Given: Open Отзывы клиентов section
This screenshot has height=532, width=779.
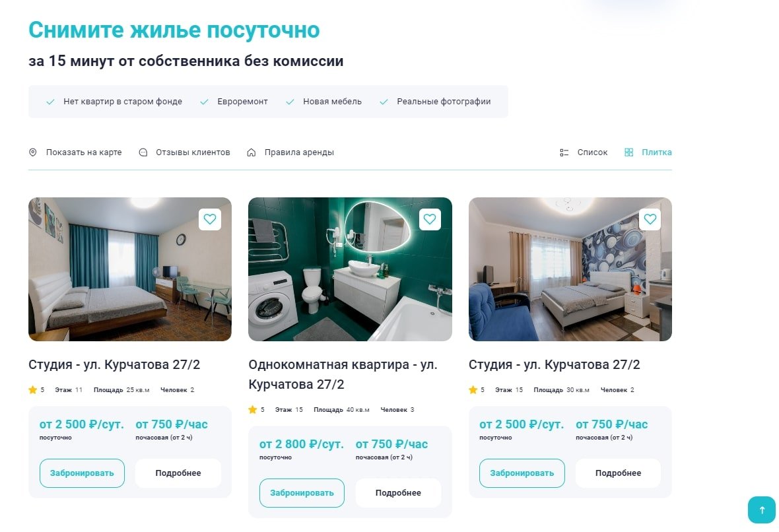Looking at the screenshot, I should pos(193,152).
